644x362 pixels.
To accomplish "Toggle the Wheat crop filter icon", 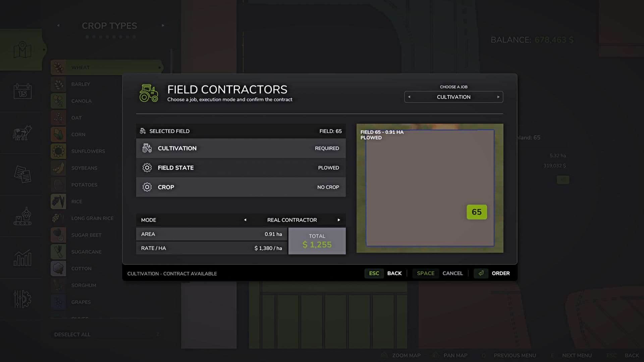I will (58, 67).
